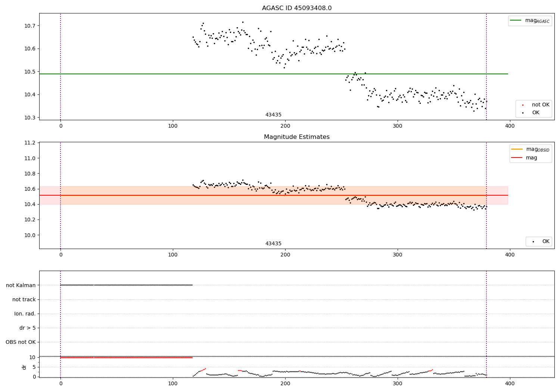Click the '10.6' y-axis tick in middle plot

30,189
